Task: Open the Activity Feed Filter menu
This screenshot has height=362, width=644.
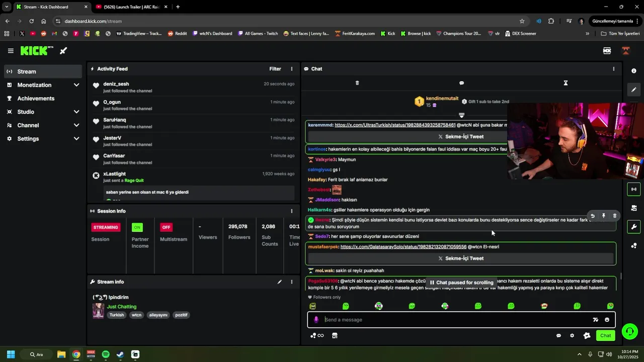Action: (x=275, y=69)
